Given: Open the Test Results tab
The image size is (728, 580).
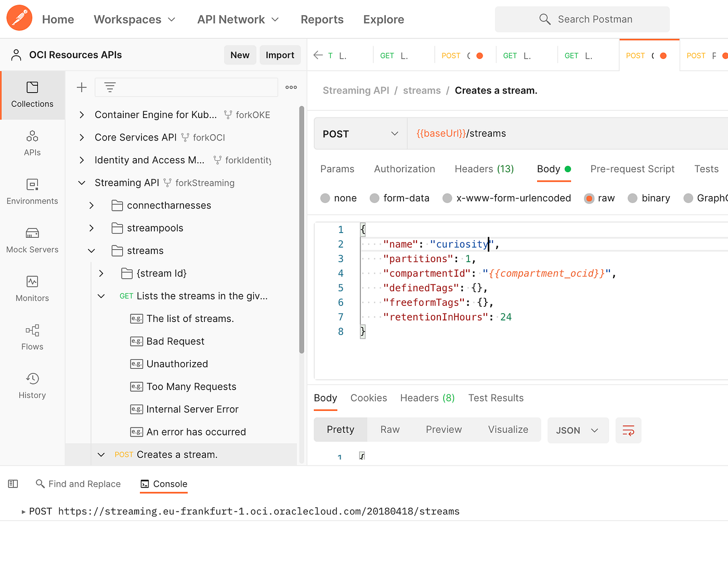Looking at the screenshot, I should 496,398.
